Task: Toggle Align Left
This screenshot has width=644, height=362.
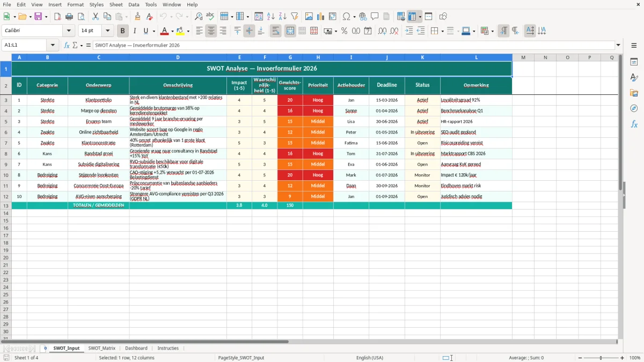Action: [x=199, y=31]
